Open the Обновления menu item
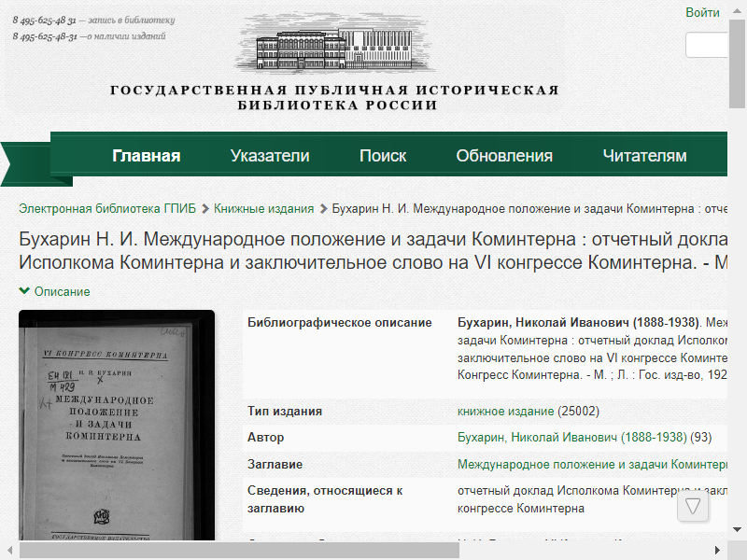The height and width of the screenshot is (560, 747). point(504,156)
